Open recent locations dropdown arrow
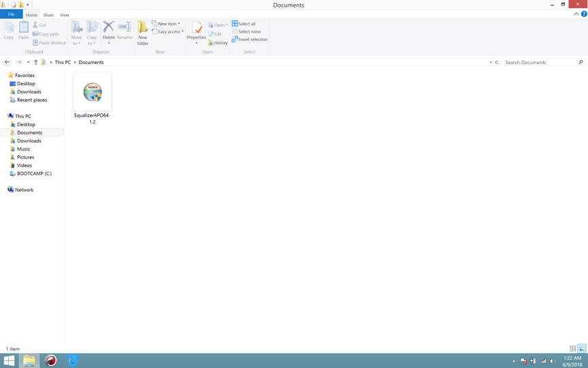Image resolution: width=588 pixels, height=368 pixels. (28, 62)
